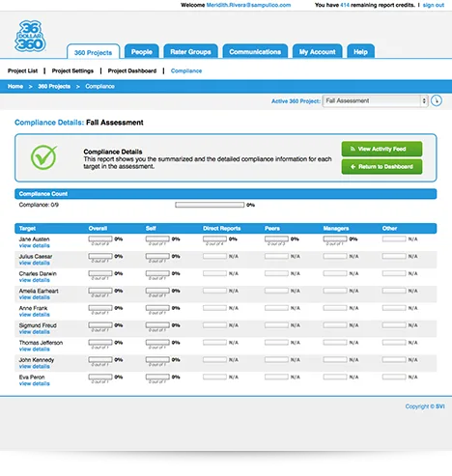Open the Help tab

[x=360, y=51]
